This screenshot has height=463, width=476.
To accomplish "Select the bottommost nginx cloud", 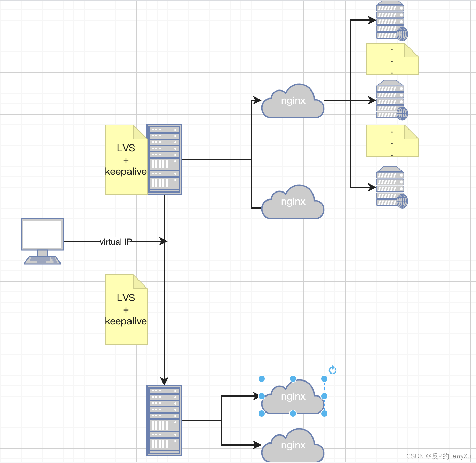I will pyautogui.click(x=293, y=446).
